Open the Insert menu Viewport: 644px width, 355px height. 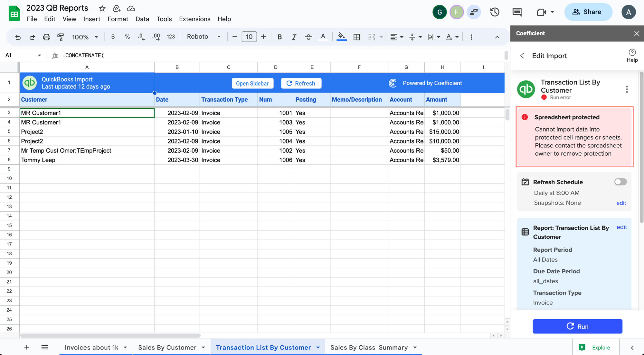click(92, 19)
